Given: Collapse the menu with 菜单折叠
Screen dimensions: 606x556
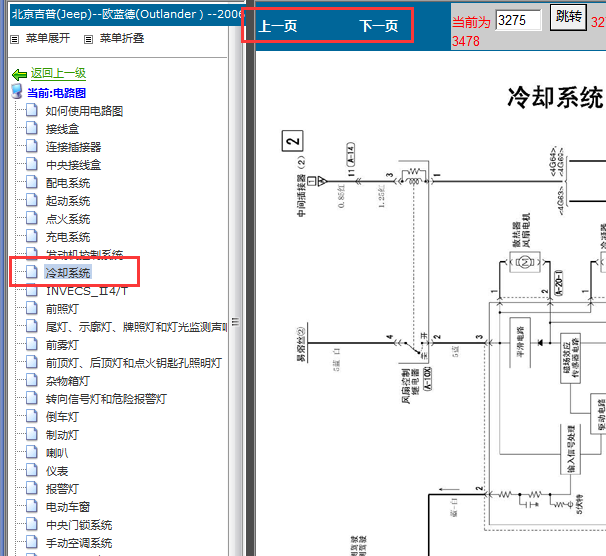Looking at the screenshot, I should pyautogui.click(x=122, y=38).
